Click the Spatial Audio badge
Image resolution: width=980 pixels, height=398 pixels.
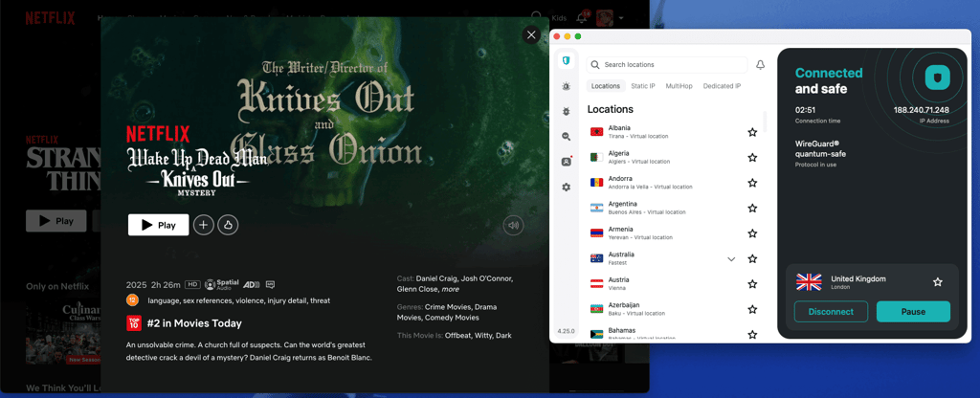click(222, 284)
